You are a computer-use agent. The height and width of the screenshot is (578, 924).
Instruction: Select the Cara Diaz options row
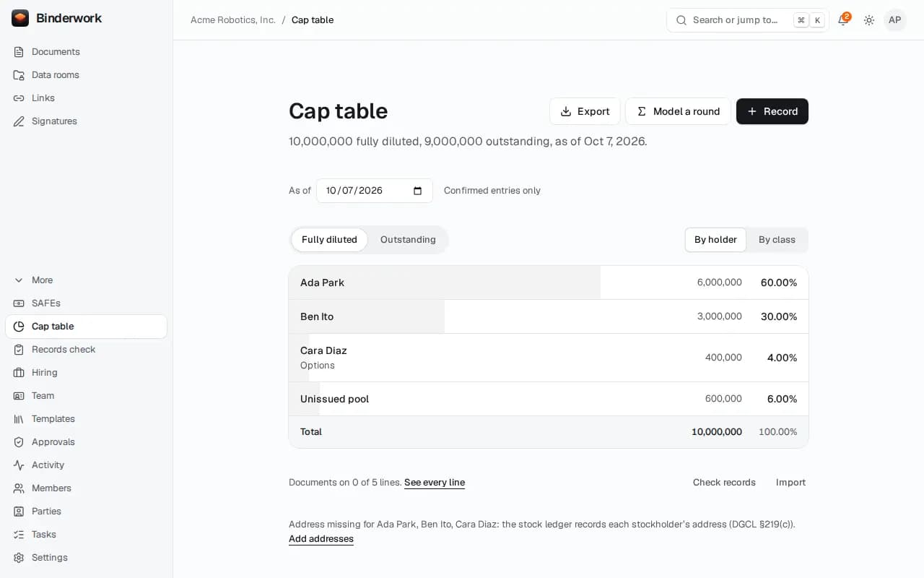pos(549,358)
